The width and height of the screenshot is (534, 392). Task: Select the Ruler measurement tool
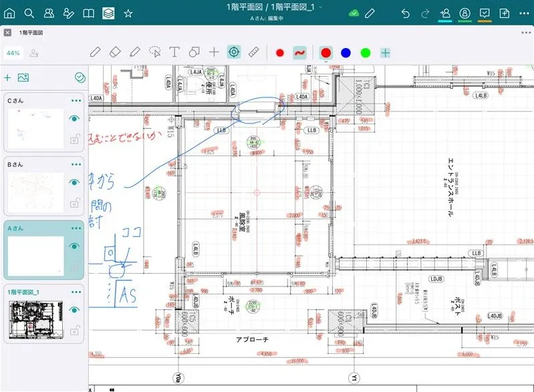point(253,52)
